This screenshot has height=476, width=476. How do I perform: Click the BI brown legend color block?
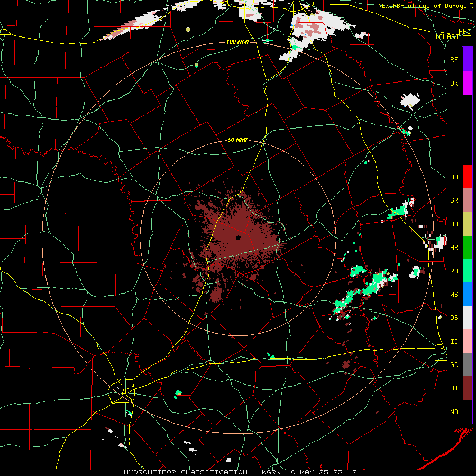tap(467, 388)
